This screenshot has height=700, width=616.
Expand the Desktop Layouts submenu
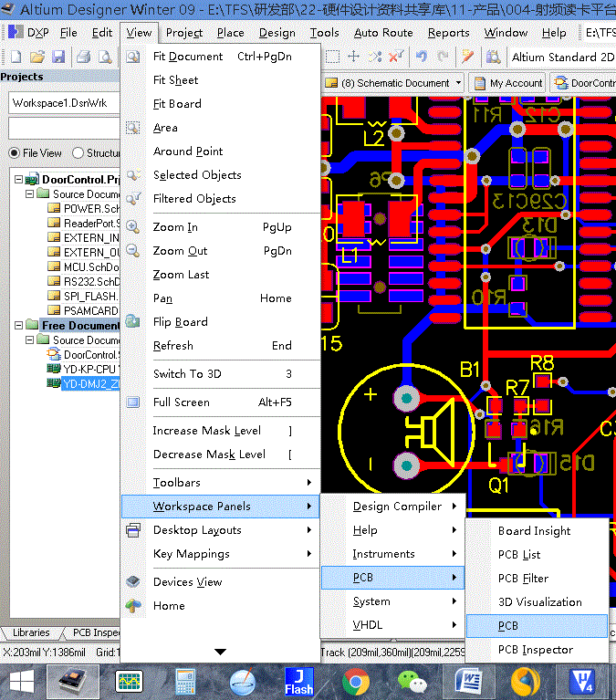tap(308, 530)
